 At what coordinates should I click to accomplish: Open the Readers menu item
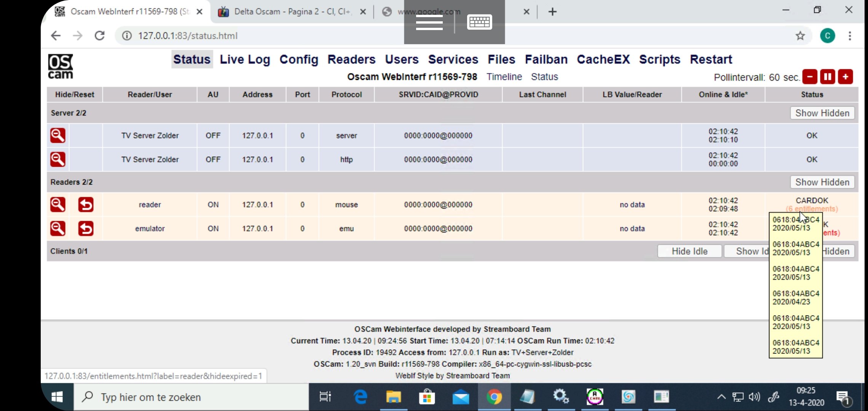351,59
